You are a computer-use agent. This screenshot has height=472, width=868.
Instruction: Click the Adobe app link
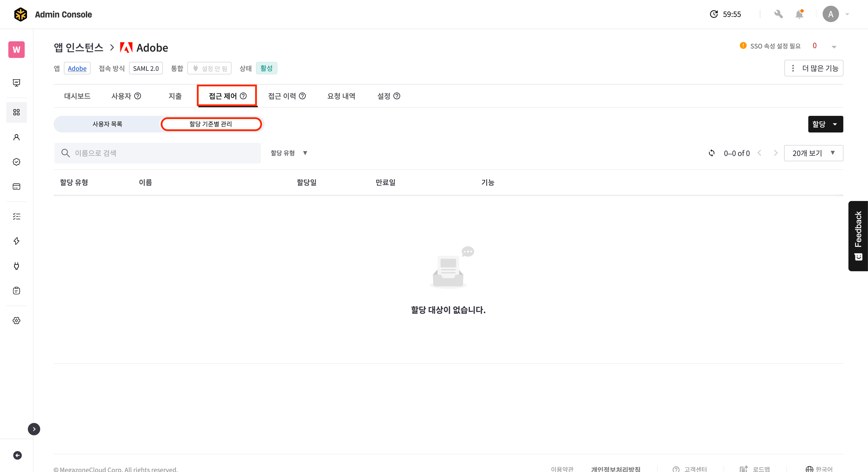click(x=77, y=68)
